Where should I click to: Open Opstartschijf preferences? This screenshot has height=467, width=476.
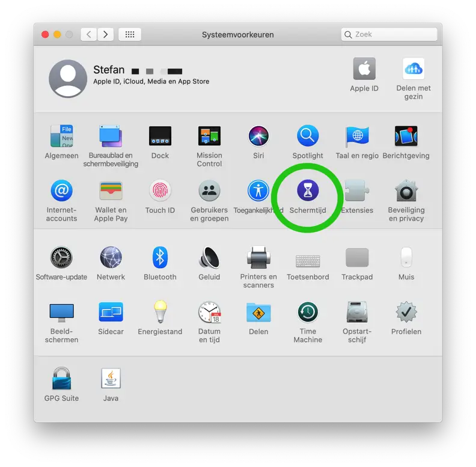pyautogui.click(x=357, y=312)
